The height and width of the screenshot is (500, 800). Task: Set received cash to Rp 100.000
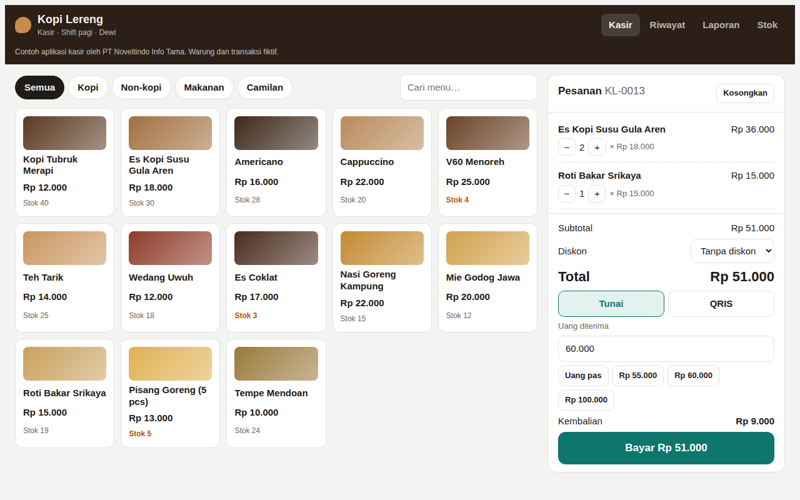click(586, 400)
